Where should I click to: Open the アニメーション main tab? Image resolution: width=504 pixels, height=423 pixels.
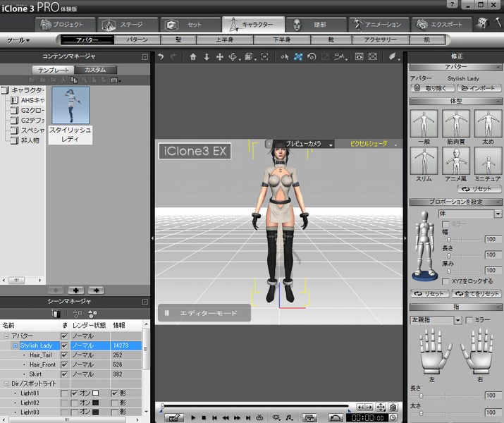click(379, 24)
